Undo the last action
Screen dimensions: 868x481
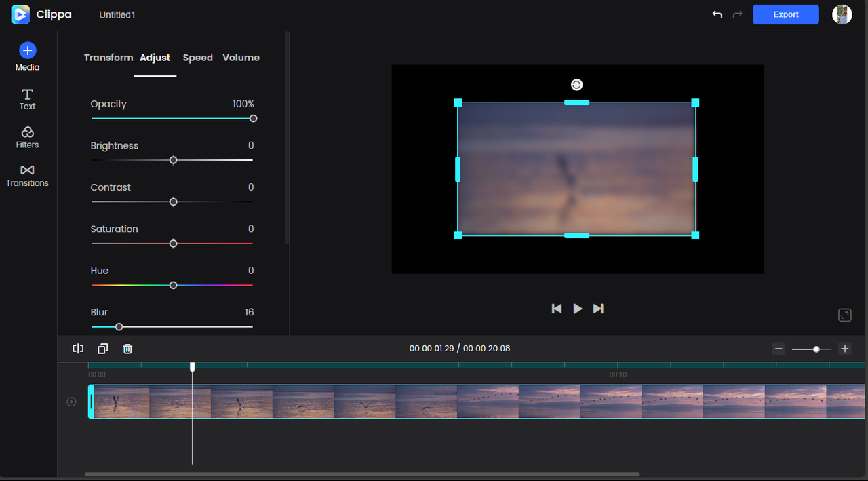point(717,14)
